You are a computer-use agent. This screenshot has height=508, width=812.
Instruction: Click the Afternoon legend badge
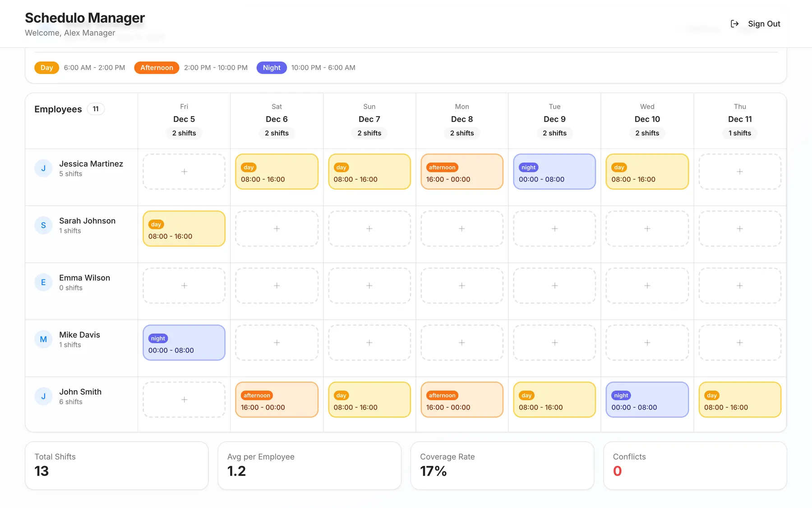(x=157, y=68)
